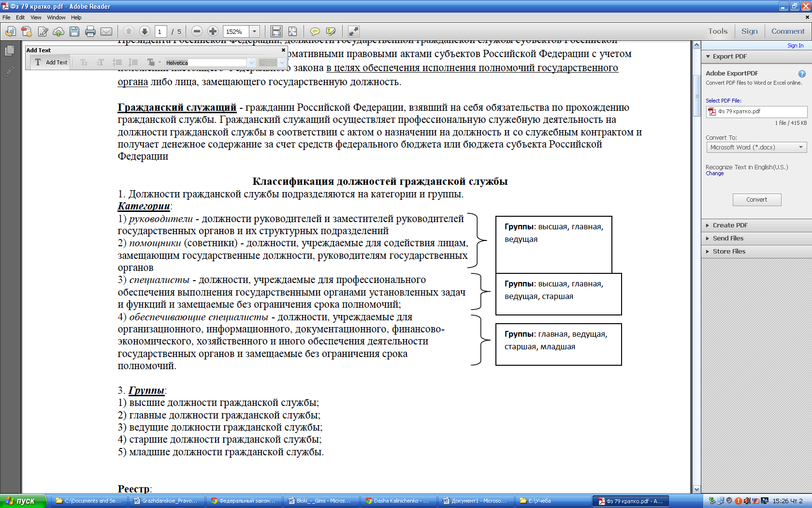Image resolution: width=812 pixels, height=508 pixels.
Task: Open the Edit menu
Action: click(20, 17)
